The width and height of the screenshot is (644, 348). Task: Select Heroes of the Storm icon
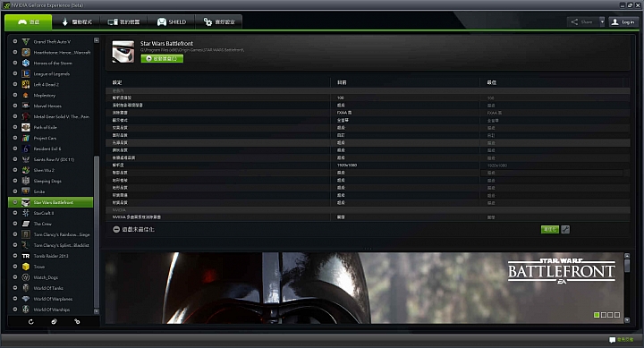[26, 63]
